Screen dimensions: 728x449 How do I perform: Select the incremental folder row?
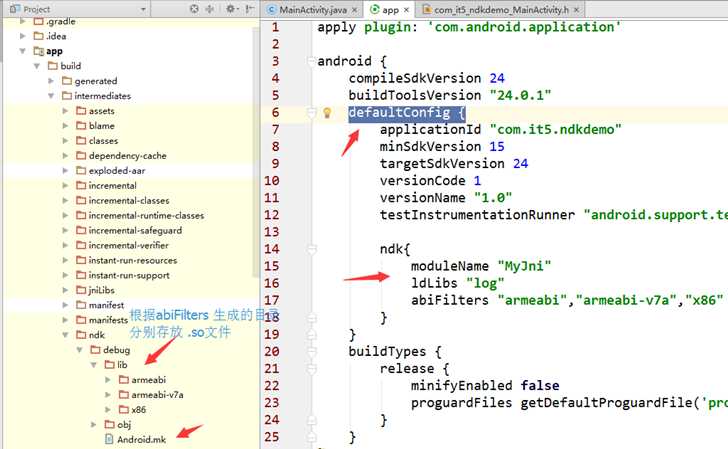click(x=131, y=185)
